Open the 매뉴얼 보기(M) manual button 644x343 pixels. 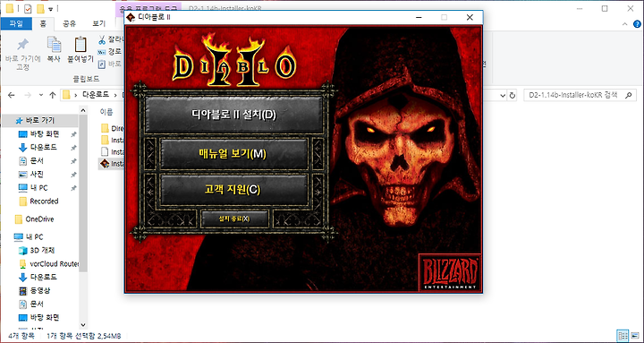pos(233,153)
